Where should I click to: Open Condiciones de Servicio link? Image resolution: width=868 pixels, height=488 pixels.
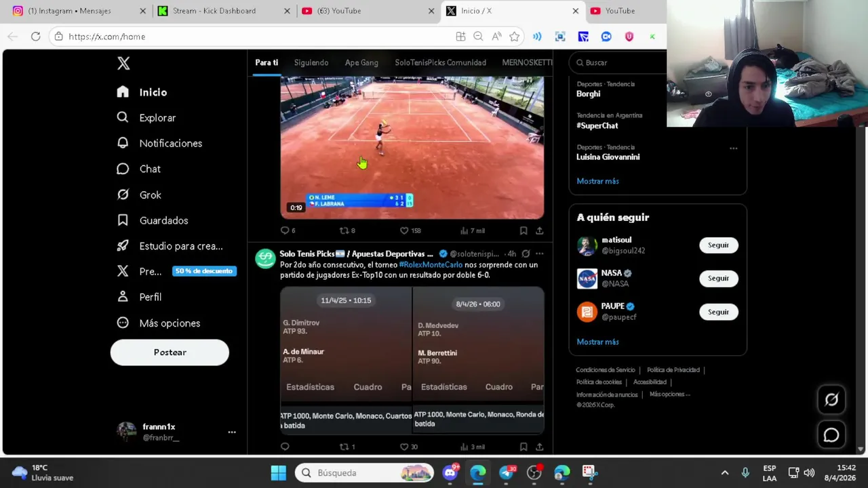(x=605, y=370)
